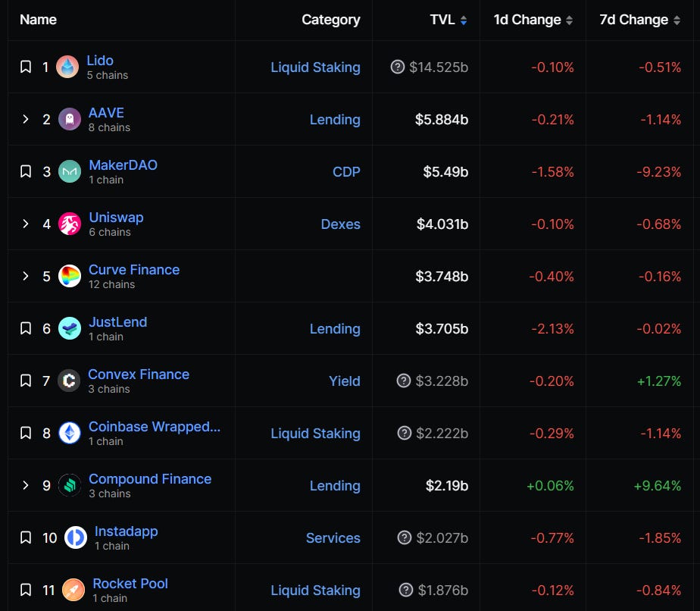Screen dimensions: 700x611
Task: Open the Lido protocol page
Action: [100, 61]
